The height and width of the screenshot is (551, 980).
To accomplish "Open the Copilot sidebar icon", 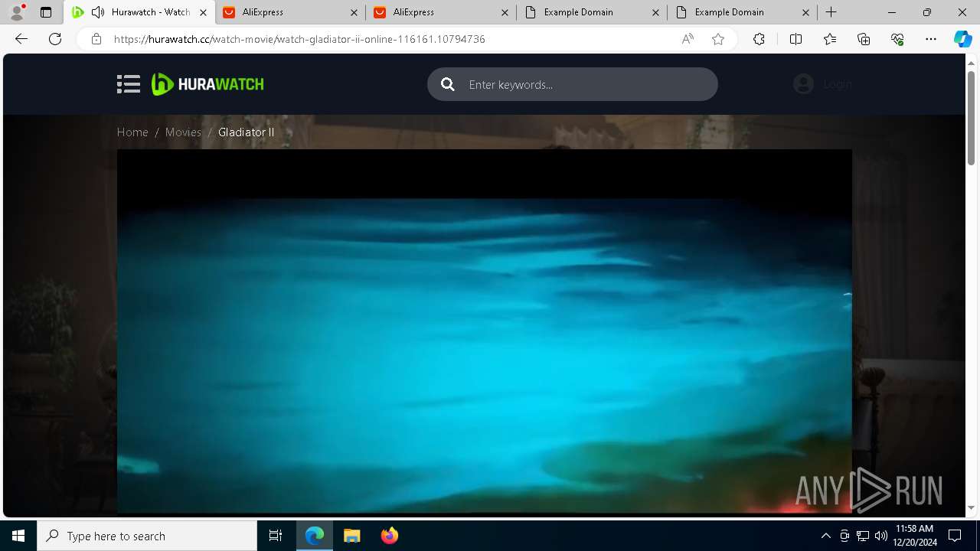I will click(962, 39).
